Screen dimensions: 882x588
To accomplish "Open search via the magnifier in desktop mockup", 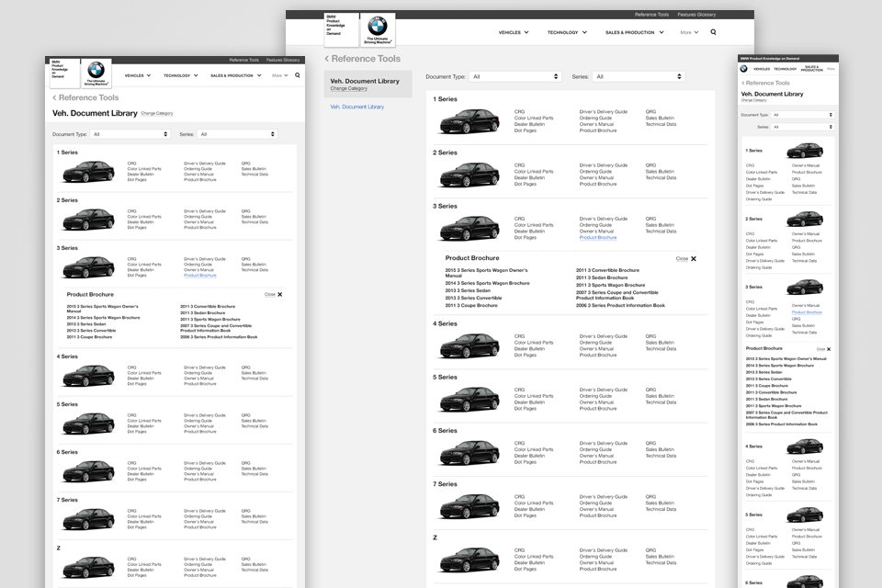I will click(x=713, y=32).
